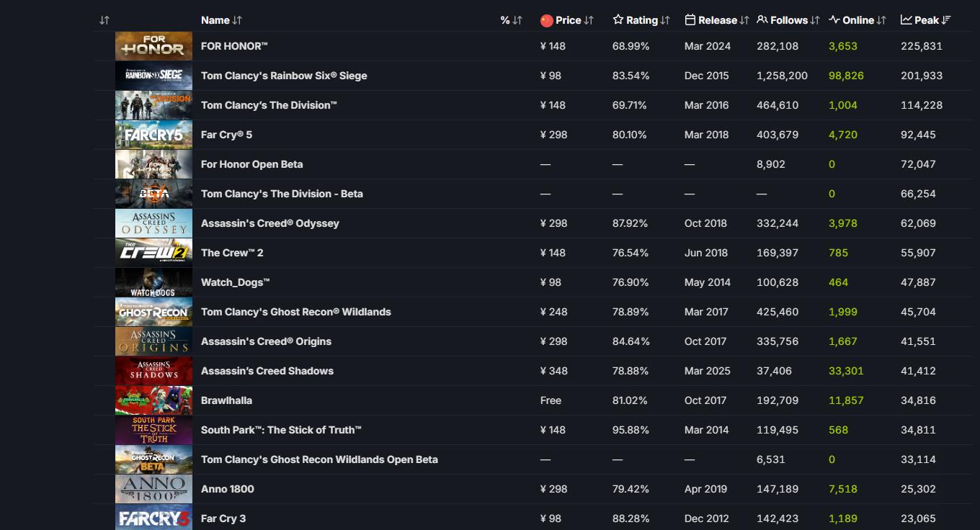Click South Park Stick of Truth thumbnail
This screenshot has height=530, width=980.
click(153, 430)
